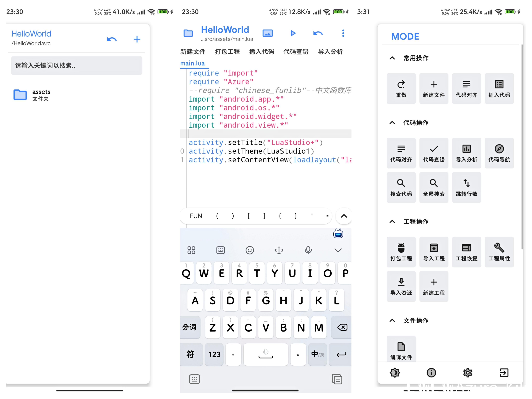
Task: Collapse the 工程操作 section chevron
Action: (392, 221)
